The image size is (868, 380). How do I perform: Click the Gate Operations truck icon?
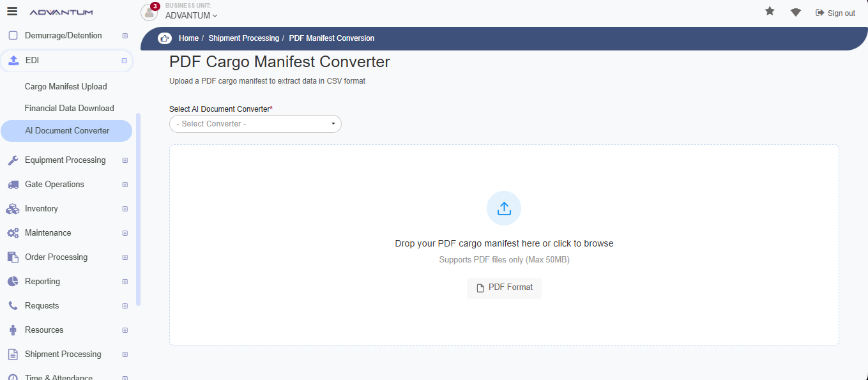click(13, 185)
